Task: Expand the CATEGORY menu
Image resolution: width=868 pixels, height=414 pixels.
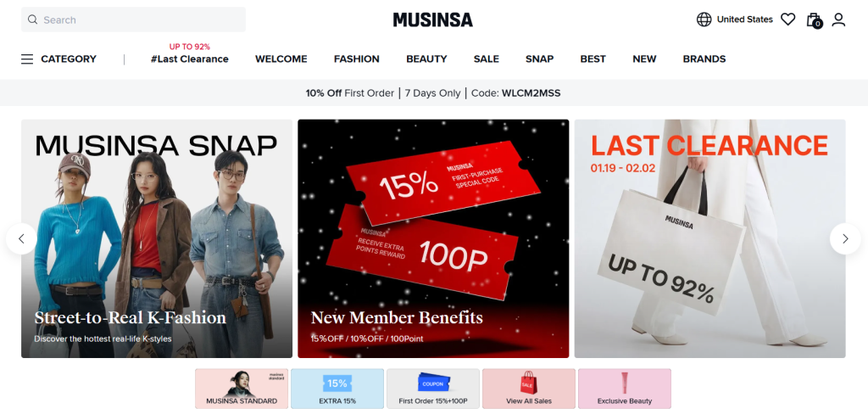Action: [x=69, y=59]
